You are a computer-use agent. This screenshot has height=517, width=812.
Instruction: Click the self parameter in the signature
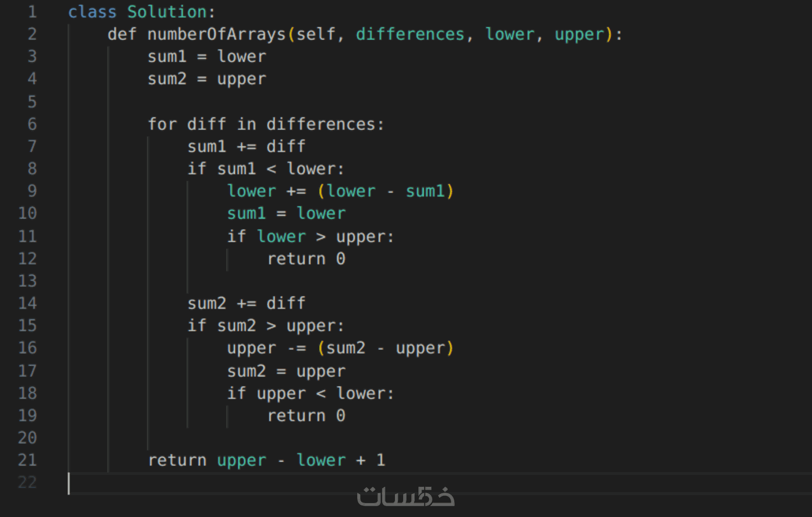[316, 34]
